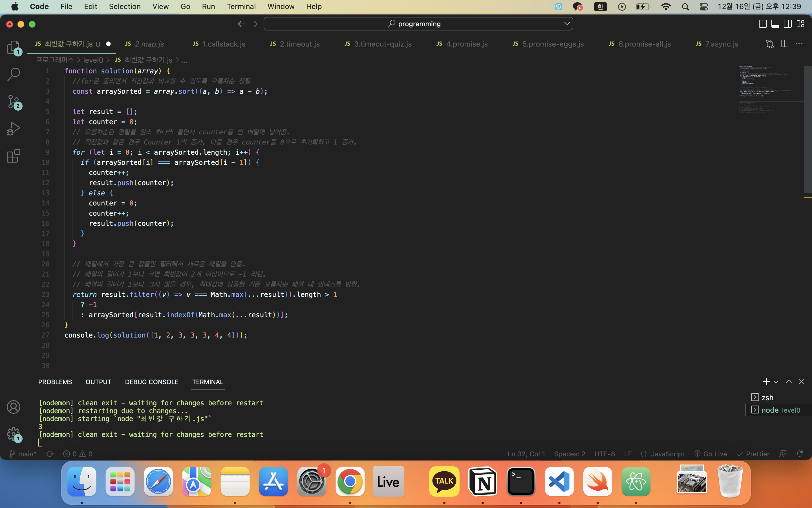Open Terminal app from the Dock
Viewport: 812px width, 508px height.
click(521, 481)
